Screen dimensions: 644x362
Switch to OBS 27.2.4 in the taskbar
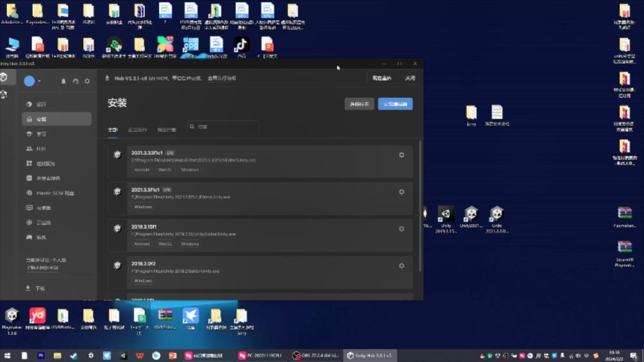[317, 356]
